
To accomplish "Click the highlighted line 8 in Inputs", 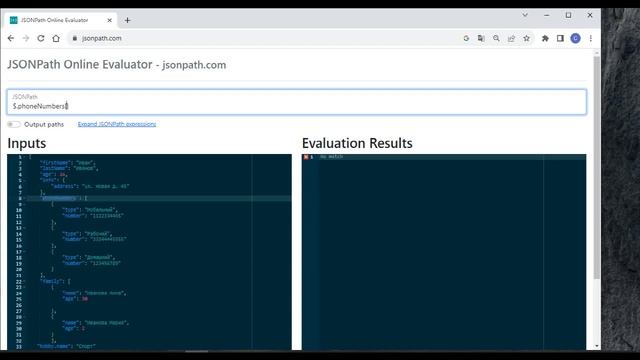I will click(159, 198).
